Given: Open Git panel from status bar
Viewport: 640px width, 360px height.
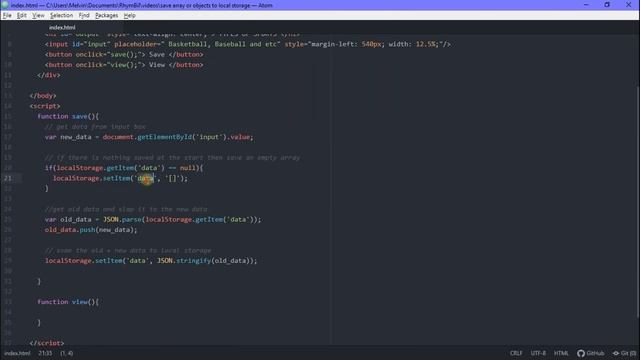Looking at the screenshot, I should point(624,353).
